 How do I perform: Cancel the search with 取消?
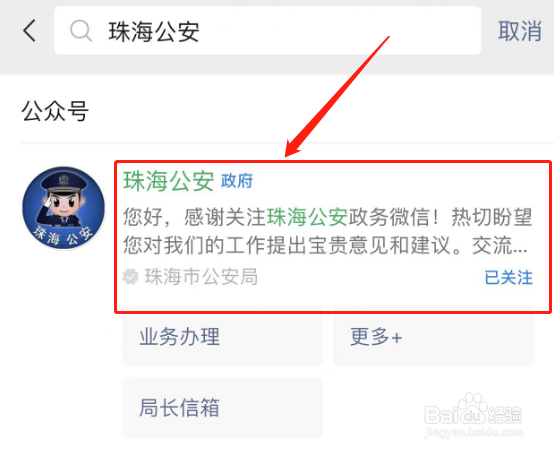pos(519,31)
